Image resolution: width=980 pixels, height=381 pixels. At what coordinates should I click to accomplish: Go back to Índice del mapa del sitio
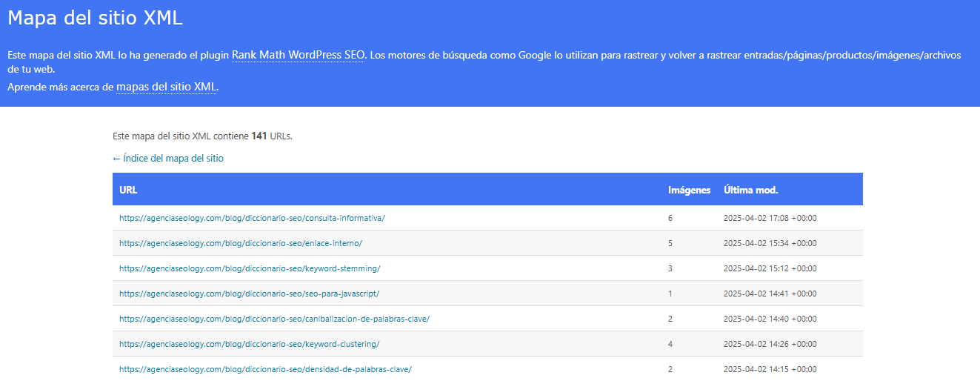[168, 159]
